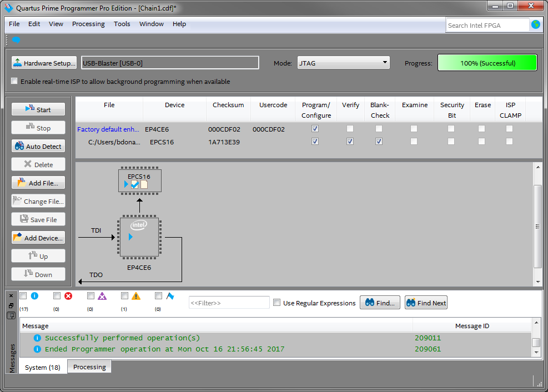Select the 'Factory default enh...' file row

click(309, 129)
